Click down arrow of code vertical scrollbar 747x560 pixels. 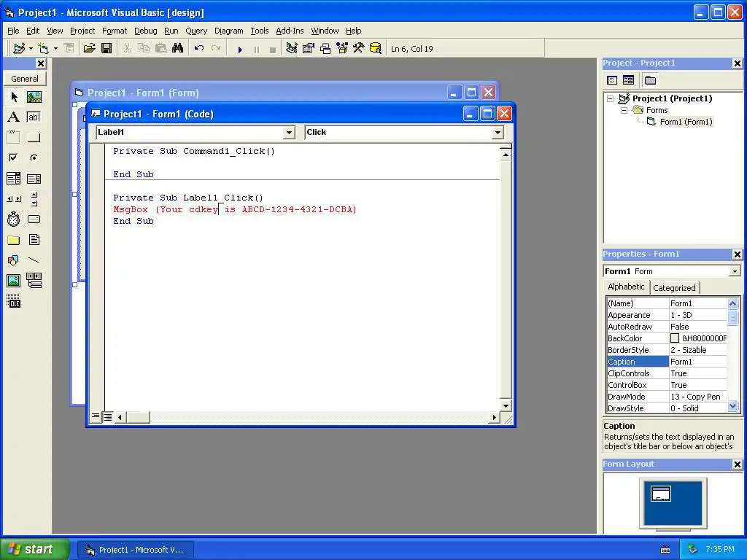coord(506,405)
